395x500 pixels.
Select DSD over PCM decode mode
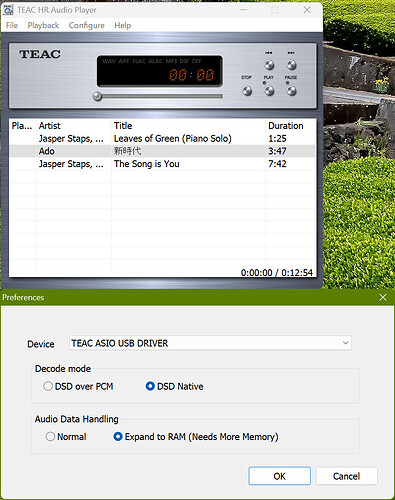[x=78, y=386]
